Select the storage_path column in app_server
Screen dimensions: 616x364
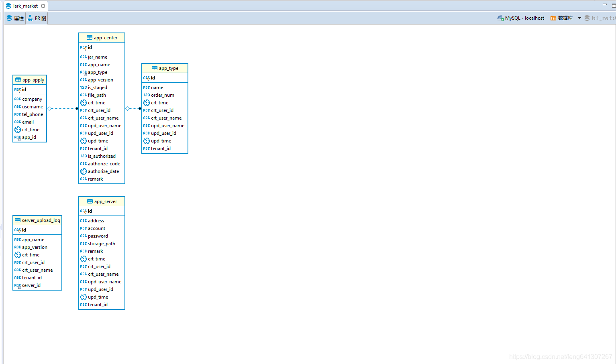pos(102,244)
